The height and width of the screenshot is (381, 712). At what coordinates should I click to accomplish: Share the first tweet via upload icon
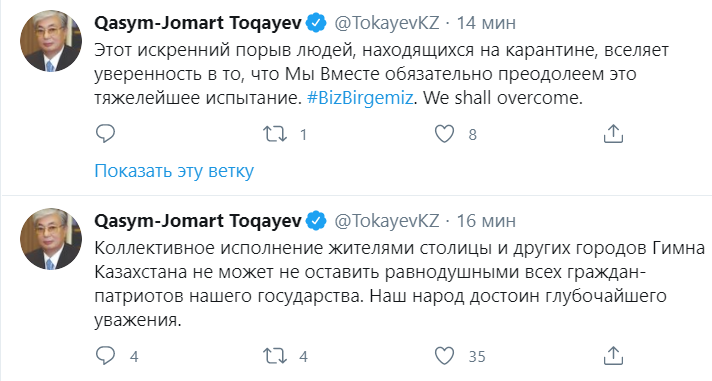tap(613, 134)
